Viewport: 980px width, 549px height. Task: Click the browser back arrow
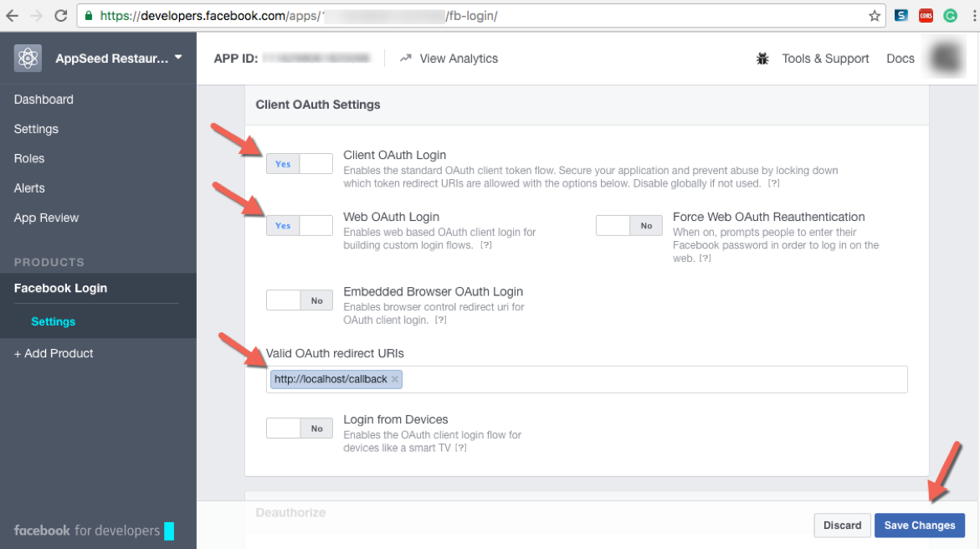[x=12, y=16]
